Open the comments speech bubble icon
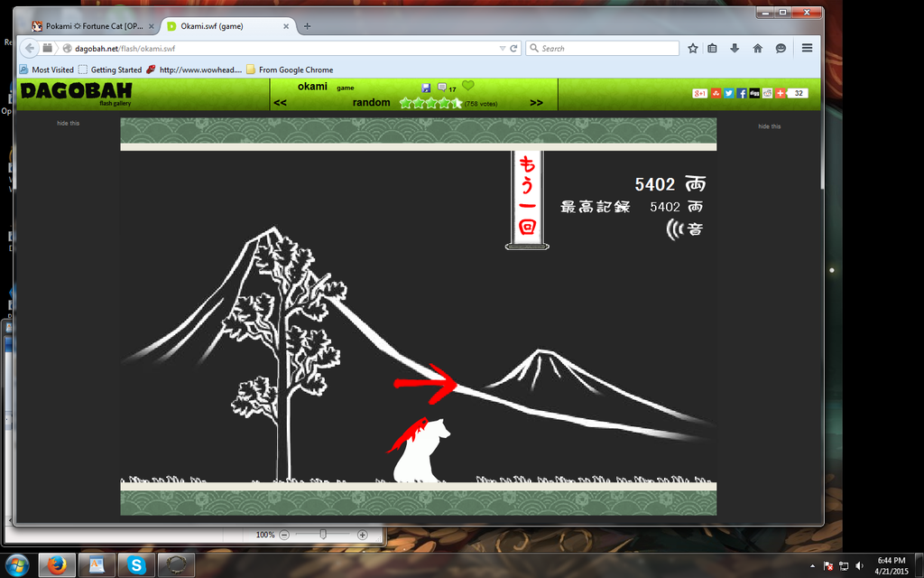The width and height of the screenshot is (924, 578). pyautogui.click(x=442, y=88)
